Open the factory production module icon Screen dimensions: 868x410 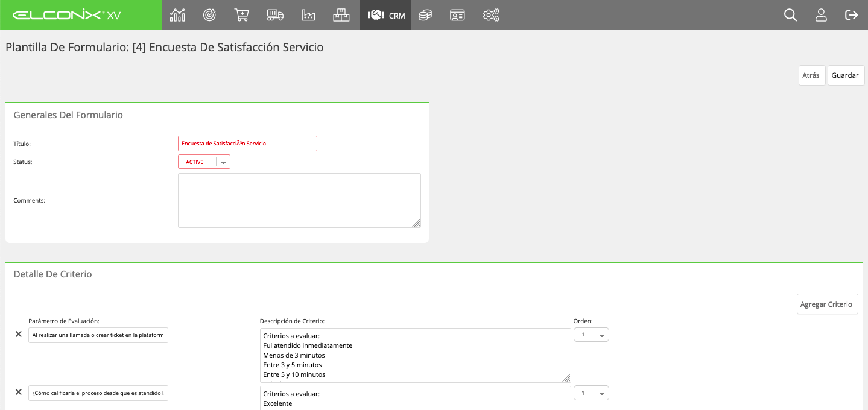[308, 15]
